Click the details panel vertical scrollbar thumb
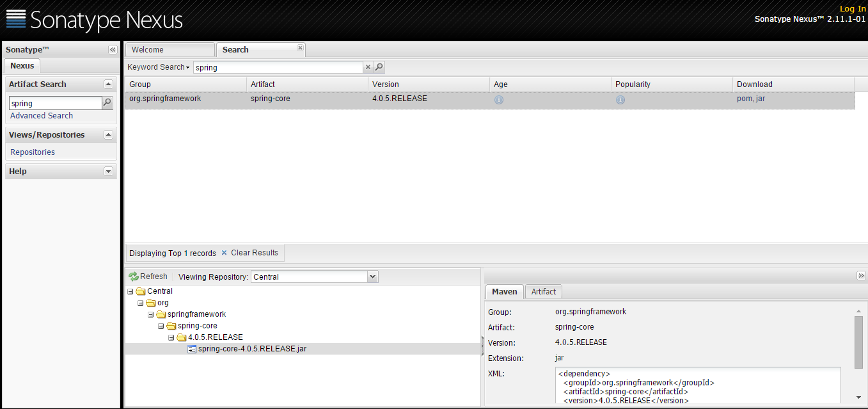 (858, 342)
